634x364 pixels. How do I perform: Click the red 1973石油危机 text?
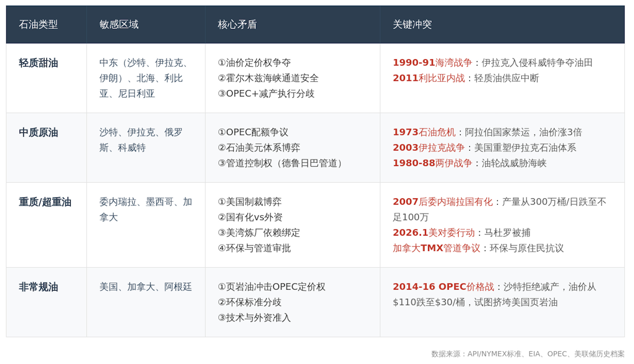pyautogui.click(x=424, y=132)
